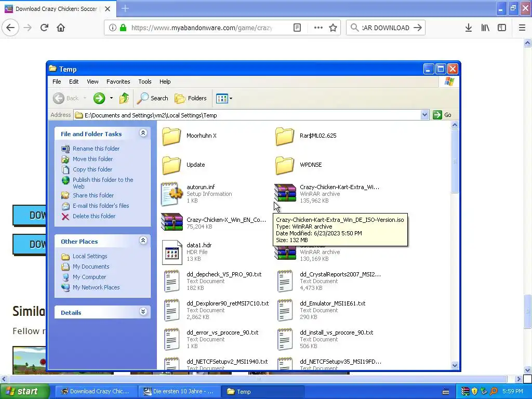The width and height of the screenshot is (532, 399).
Task: Select dd_CrystalReports2007 text document icon
Action: [x=285, y=281]
